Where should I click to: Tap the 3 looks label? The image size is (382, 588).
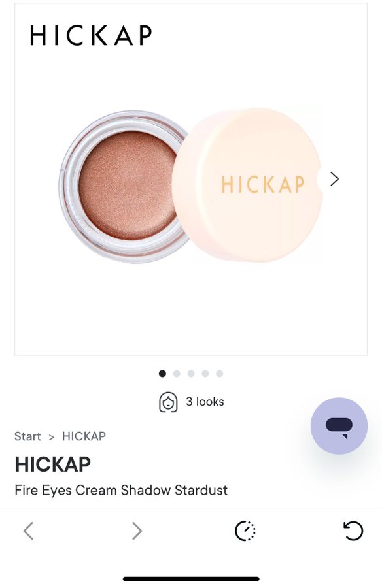point(205,402)
